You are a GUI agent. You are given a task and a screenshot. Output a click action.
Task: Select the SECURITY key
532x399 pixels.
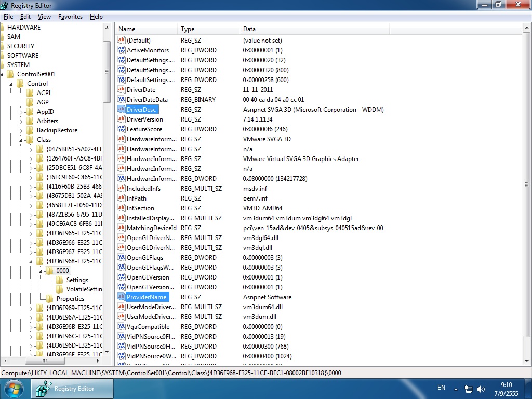pyautogui.click(x=21, y=46)
